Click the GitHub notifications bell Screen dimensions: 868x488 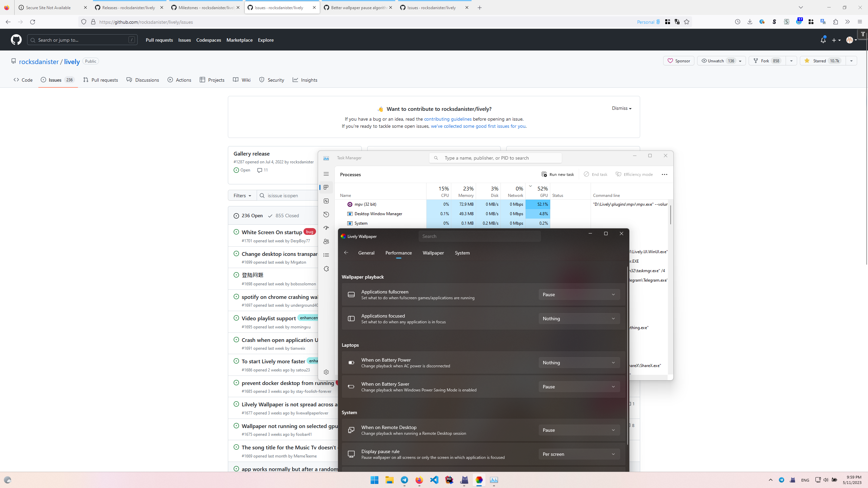click(823, 40)
